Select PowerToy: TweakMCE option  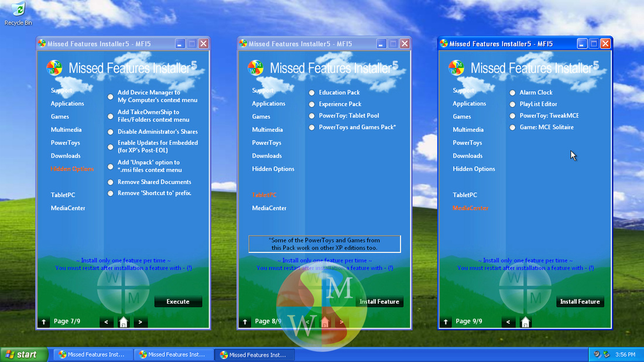513,116
